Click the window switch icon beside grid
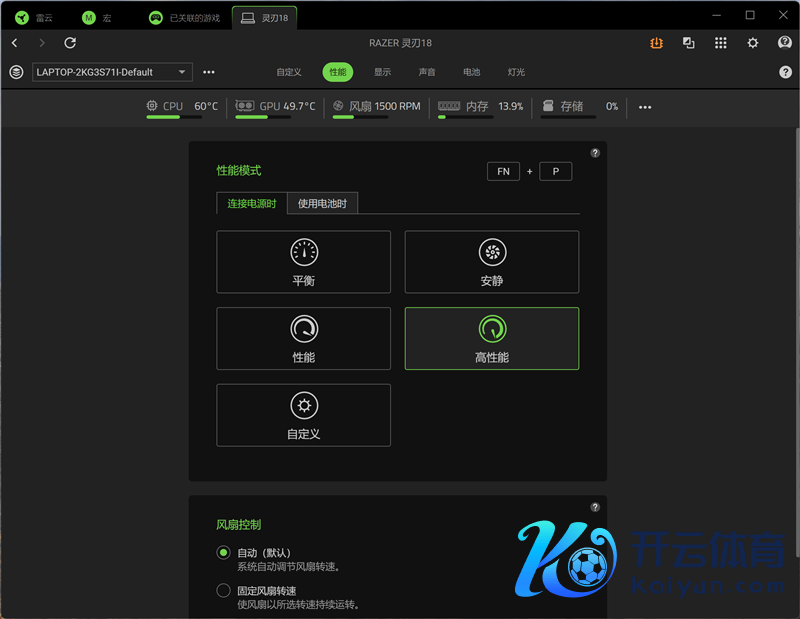The height and width of the screenshot is (619, 800). tap(688, 43)
